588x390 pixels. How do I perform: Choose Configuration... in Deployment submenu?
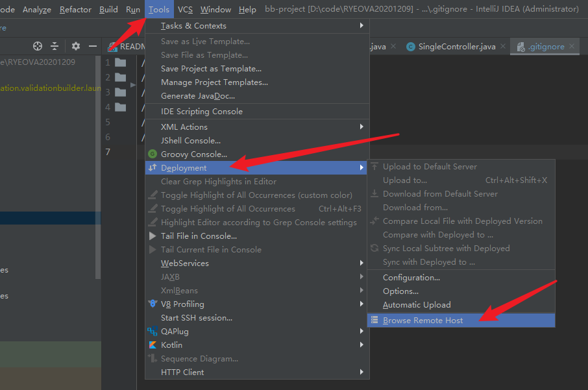click(x=461, y=278)
